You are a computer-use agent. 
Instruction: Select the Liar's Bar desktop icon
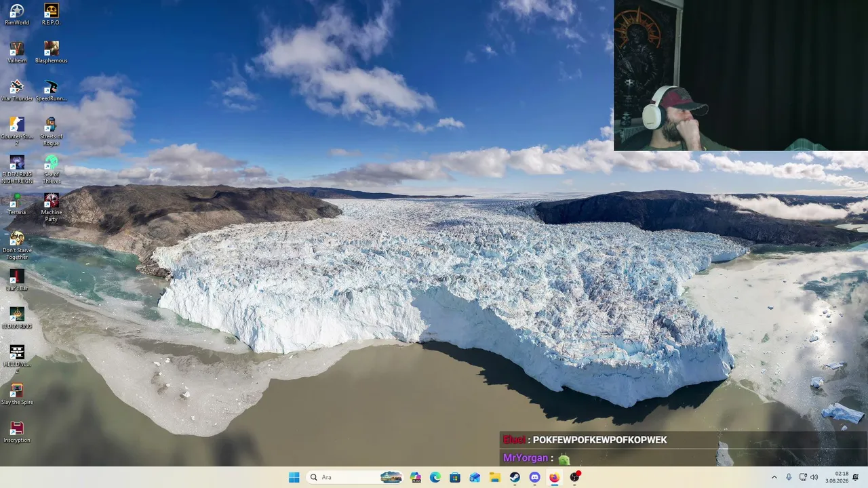[x=17, y=280]
